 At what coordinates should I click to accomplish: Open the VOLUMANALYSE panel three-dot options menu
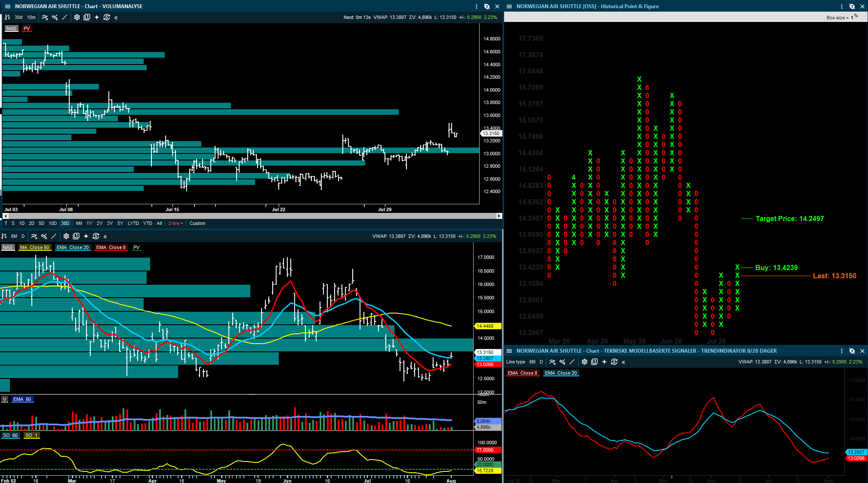pyautogui.click(x=477, y=6)
